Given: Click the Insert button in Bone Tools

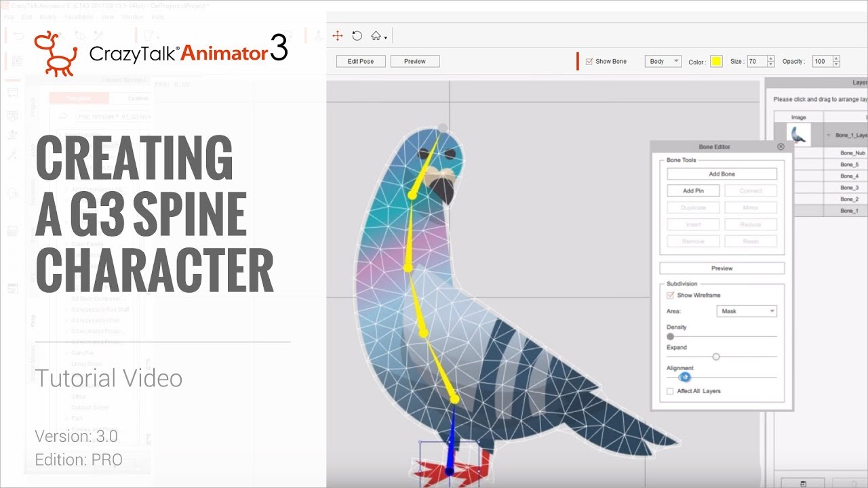Looking at the screenshot, I should [693, 224].
